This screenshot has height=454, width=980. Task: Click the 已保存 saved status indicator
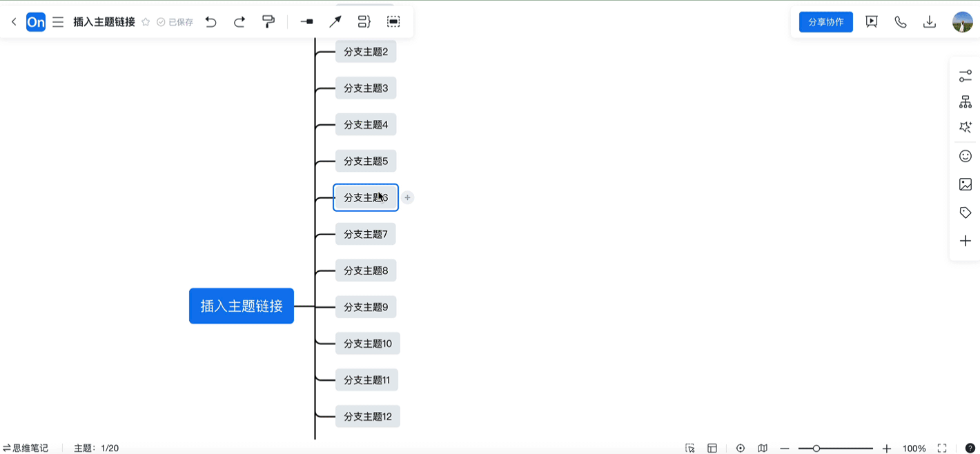(175, 22)
